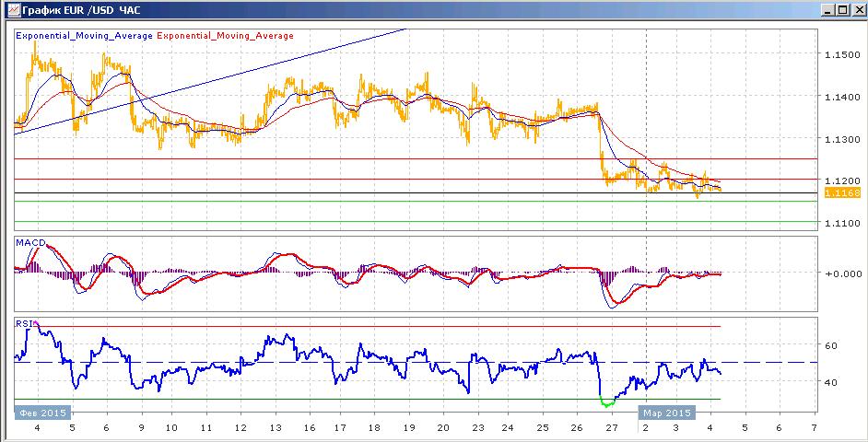Select the red Exponential_Moving_Average legend label
This screenshot has height=442, width=868.
coord(226,36)
